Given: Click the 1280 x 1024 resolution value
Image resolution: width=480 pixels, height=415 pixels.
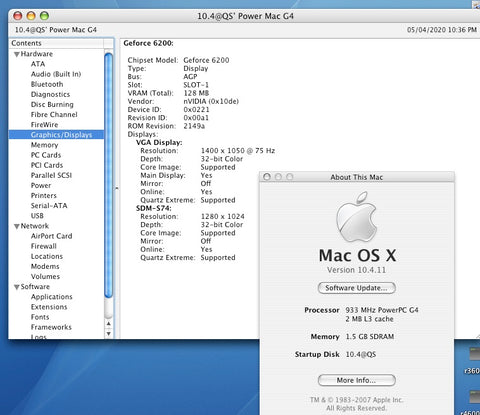Looking at the screenshot, I should [x=222, y=217].
